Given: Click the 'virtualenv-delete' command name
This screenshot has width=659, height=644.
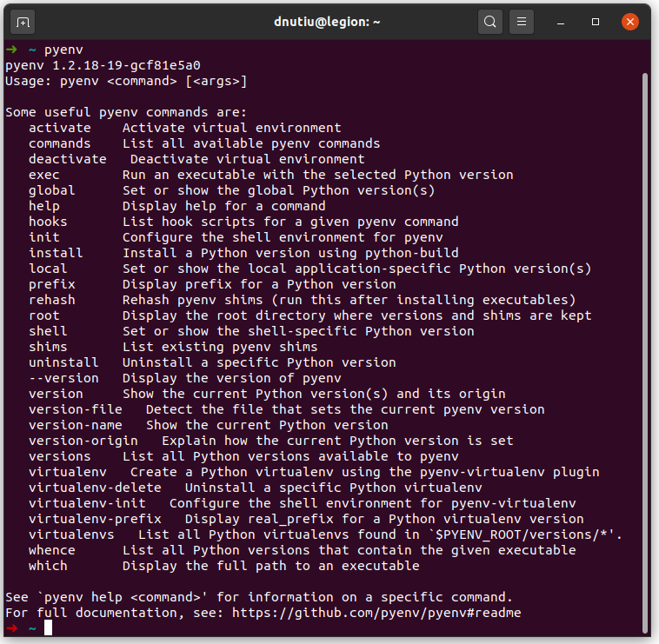Looking at the screenshot, I should tap(95, 488).
